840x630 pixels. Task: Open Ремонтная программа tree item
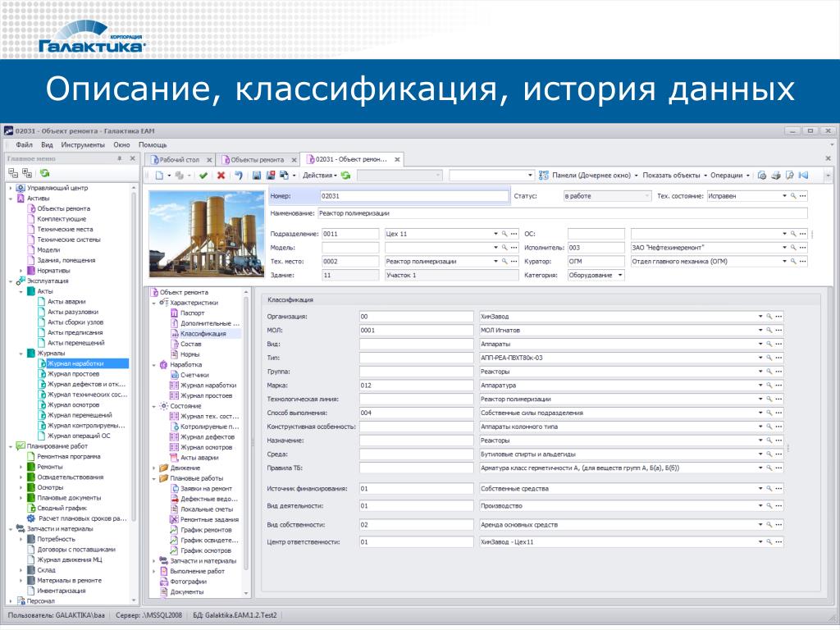click(69, 457)
